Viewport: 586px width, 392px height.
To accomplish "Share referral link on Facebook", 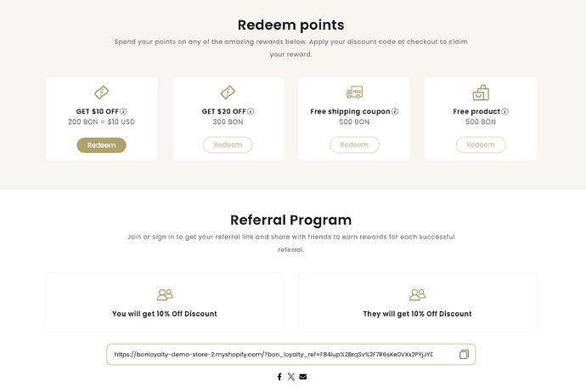I will [x=279, y=377].
